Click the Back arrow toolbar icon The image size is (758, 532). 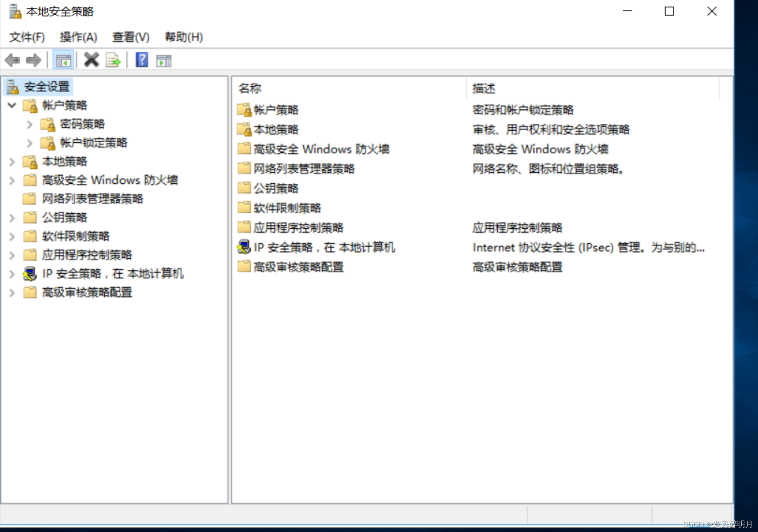click(x=12, y=60)
